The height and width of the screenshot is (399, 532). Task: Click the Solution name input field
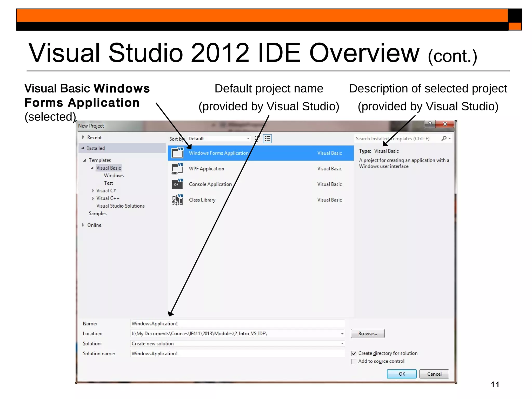click(x=237, y=354)
